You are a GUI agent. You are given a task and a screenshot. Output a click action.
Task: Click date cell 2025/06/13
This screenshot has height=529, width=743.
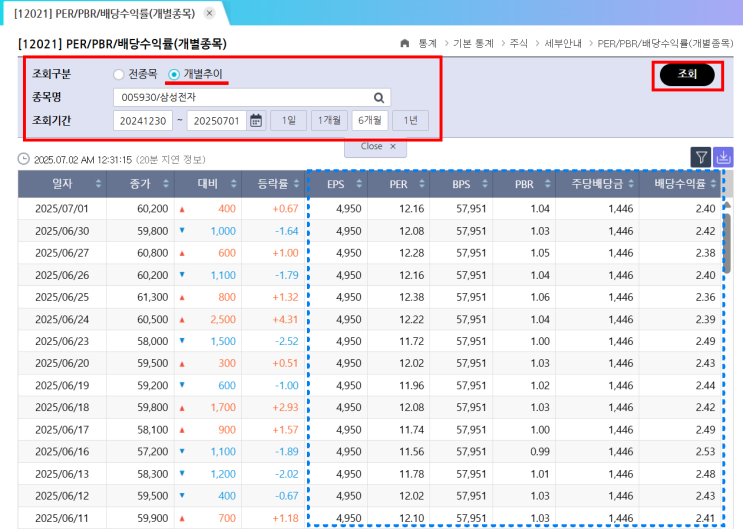coord(62,474)
